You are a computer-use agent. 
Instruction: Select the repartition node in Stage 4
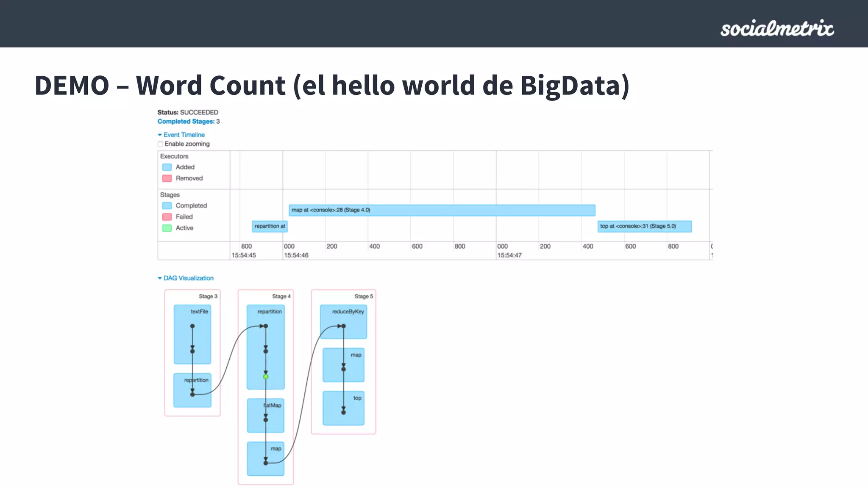point(266,347)
